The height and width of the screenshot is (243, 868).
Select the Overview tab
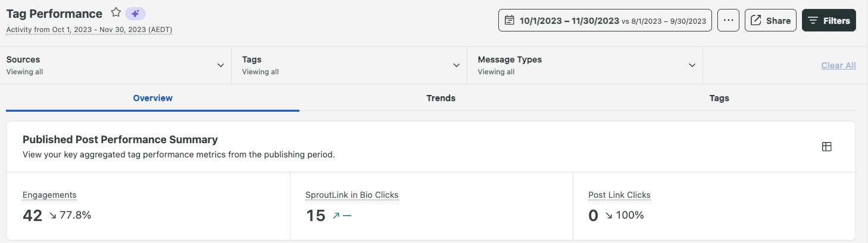click(x=153, y=98)
